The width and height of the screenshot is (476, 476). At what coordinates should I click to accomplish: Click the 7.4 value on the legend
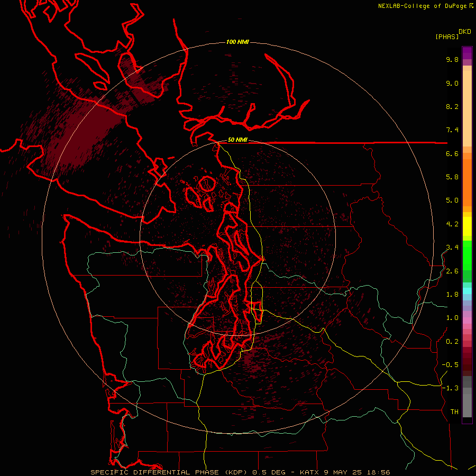pyautogui.click(x=452, y=130)
